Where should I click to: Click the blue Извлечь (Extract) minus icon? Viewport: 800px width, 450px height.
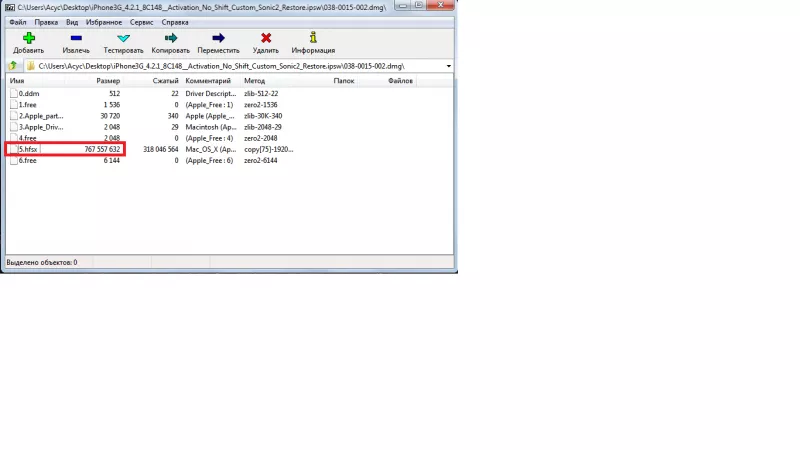[x=76, y=38]
